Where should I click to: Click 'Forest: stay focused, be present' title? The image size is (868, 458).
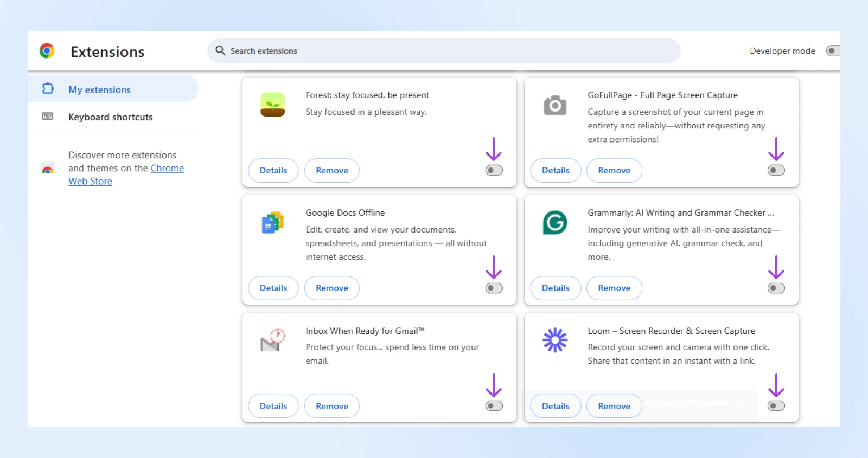click(x=367, y=95)
